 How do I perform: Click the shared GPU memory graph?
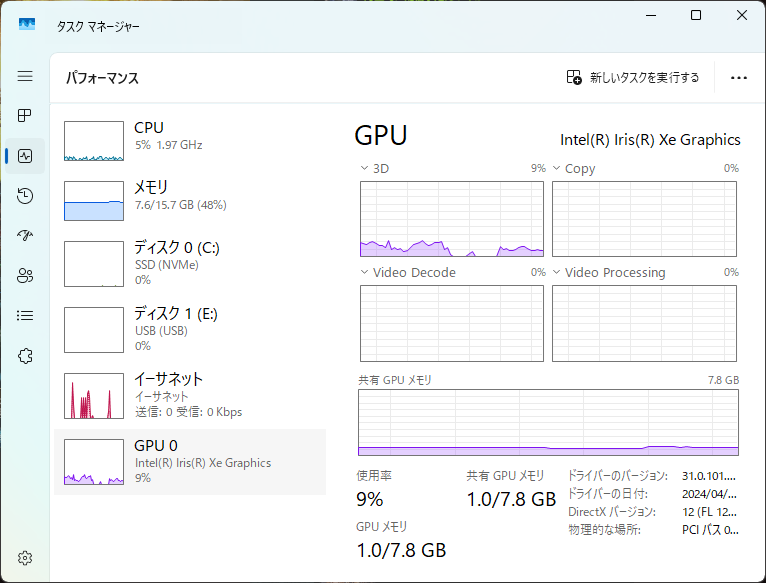tap(548, 422)
